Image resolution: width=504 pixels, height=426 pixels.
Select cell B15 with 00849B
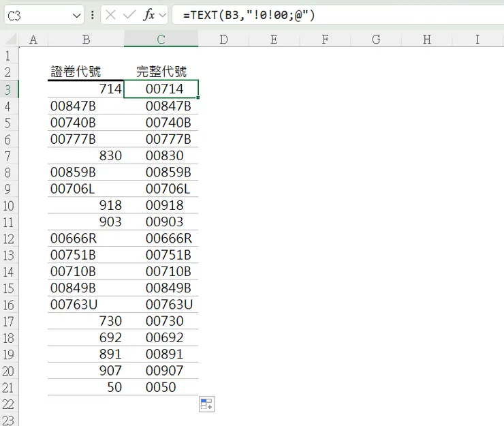coord(86,288)
